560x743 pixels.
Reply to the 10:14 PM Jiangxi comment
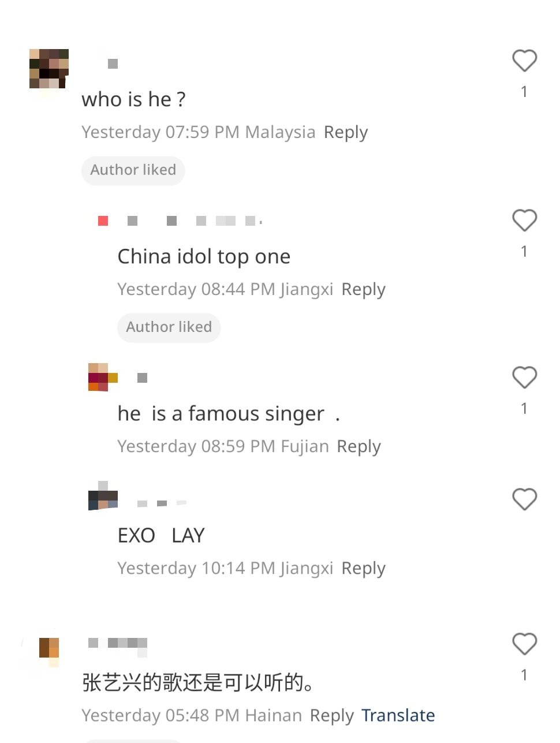(x=363, y=568)
